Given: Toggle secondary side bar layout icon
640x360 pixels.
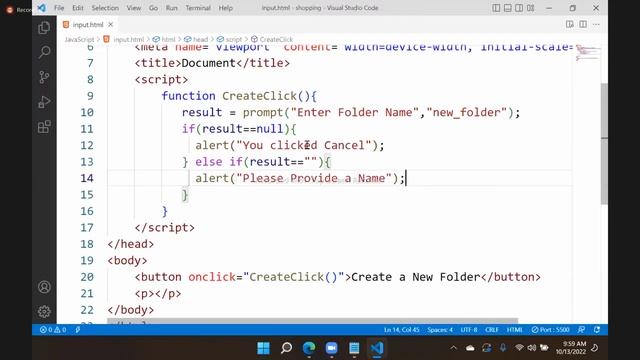Looking at the screenshot, I should 519,8.
